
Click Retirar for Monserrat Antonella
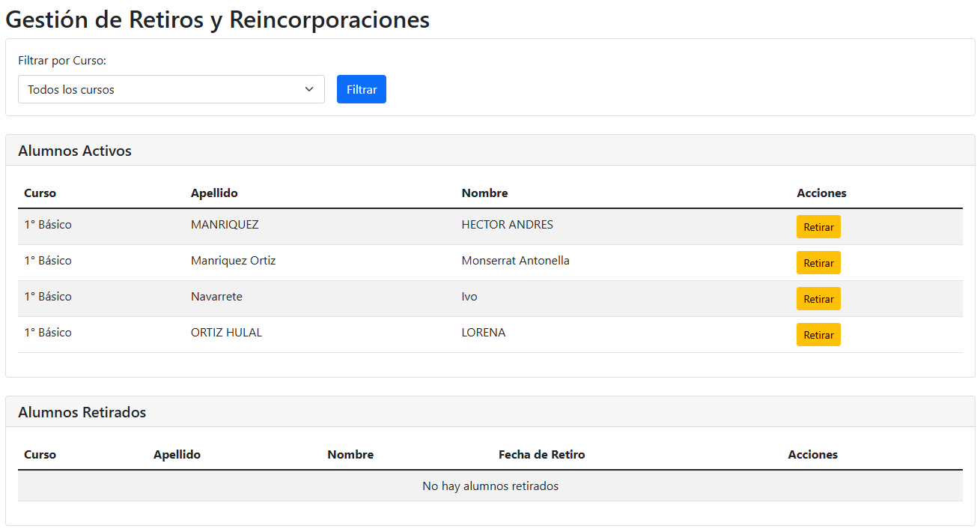click(x=818, y=263)
